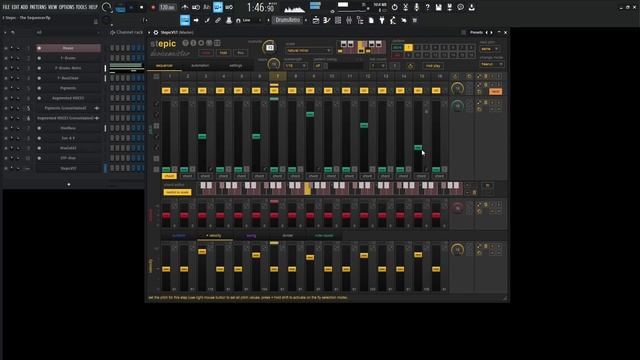Open the Drums/Intro pattern selector dropdown
Image resolution: width=640 pixels, height=360 pixels.
(x=287, y=20)
